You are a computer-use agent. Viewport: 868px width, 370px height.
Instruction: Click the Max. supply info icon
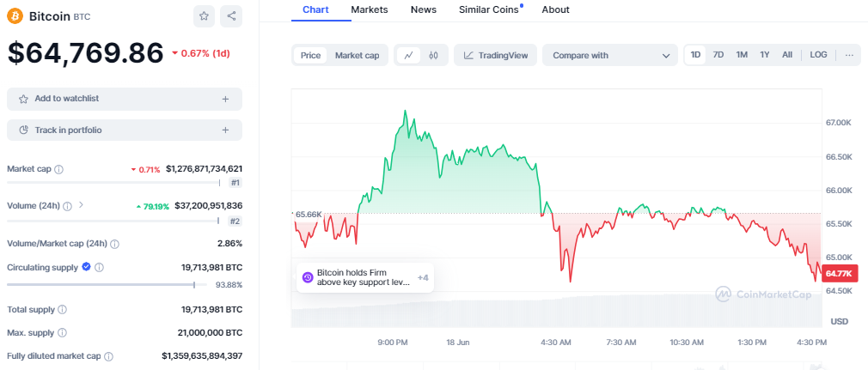62,333
